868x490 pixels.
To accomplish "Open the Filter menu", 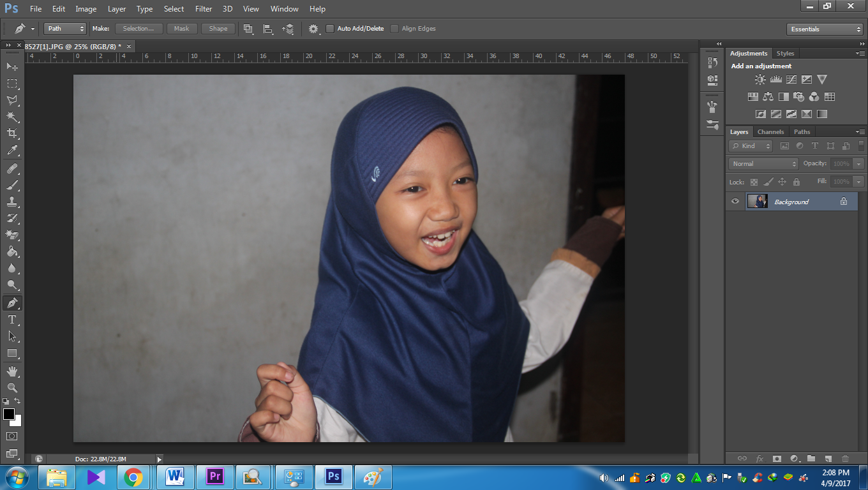I will (203, 8).
